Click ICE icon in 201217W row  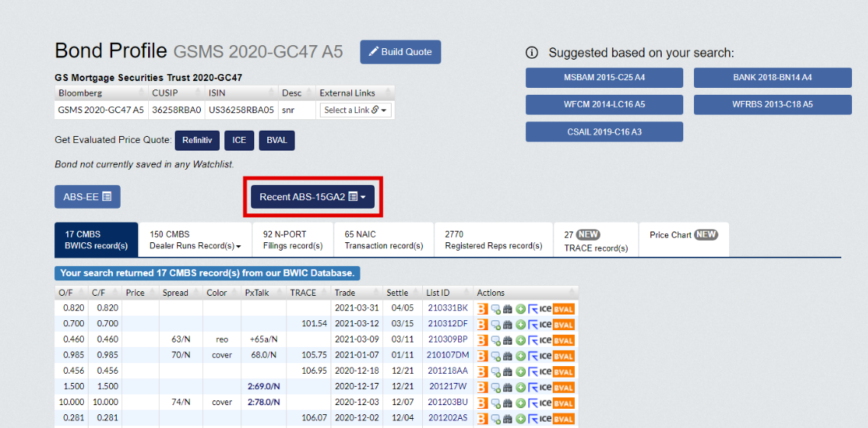[545, 387]
